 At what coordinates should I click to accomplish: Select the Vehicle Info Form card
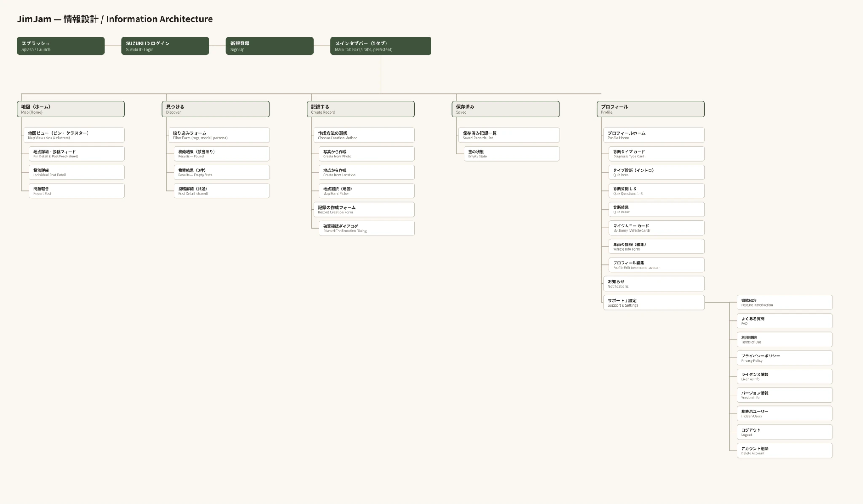click(657, 246)
